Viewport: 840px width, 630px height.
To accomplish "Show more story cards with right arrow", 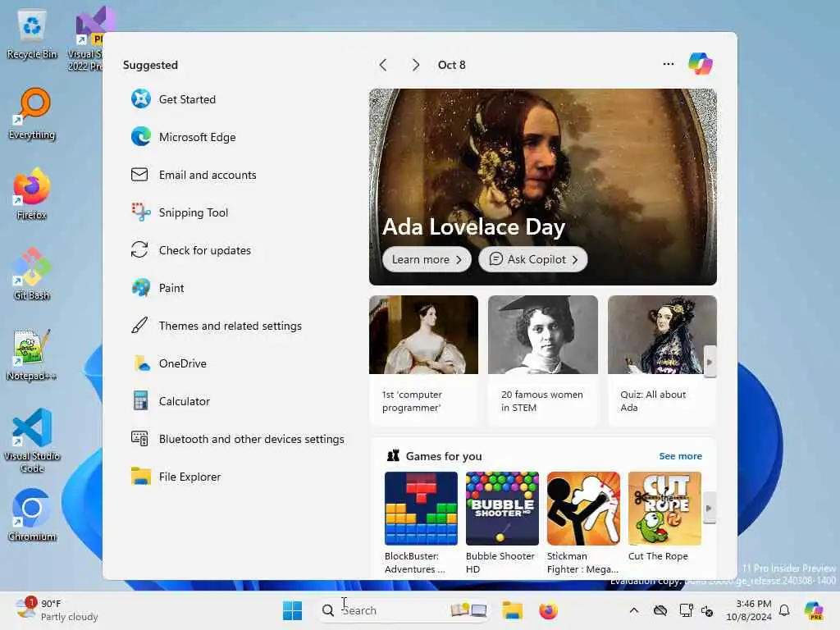I will tap(710, 362).
